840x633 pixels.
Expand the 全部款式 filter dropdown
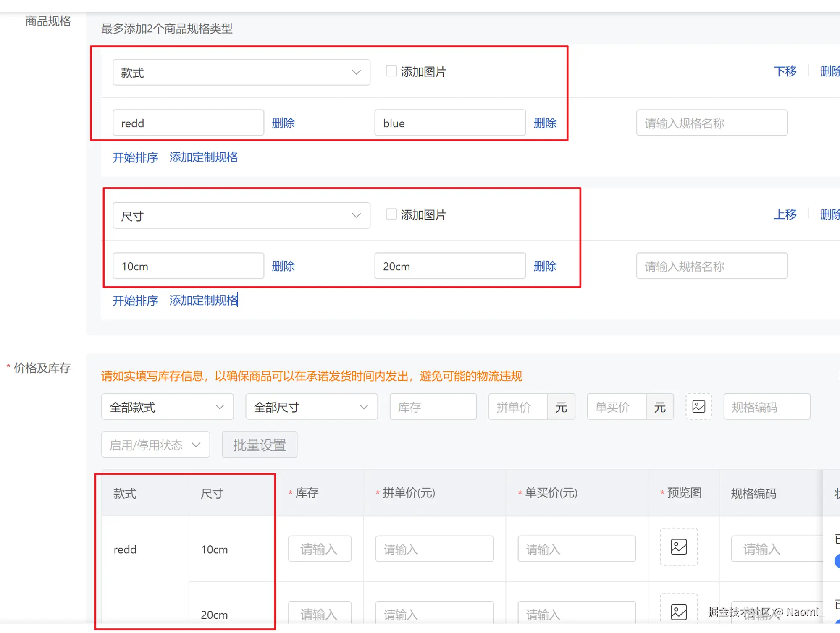point(167,407)
